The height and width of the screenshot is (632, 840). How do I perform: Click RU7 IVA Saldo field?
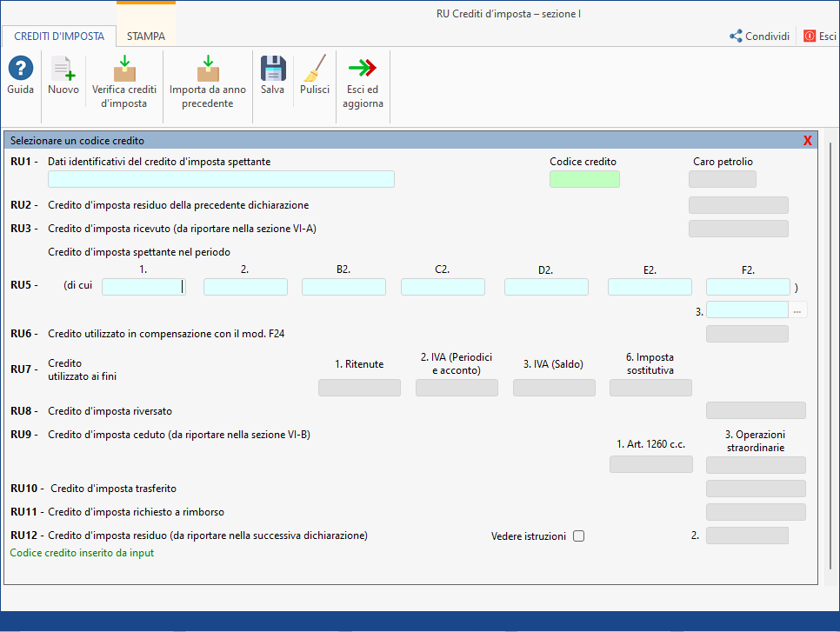(554, 388)
